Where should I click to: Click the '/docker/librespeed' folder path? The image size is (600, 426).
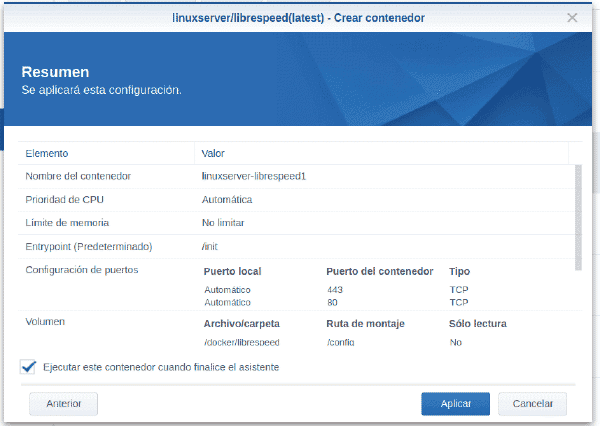click(241, 342)
